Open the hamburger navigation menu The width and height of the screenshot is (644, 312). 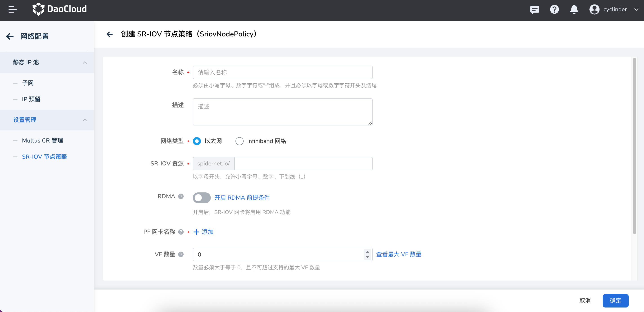tap(12, 10)
